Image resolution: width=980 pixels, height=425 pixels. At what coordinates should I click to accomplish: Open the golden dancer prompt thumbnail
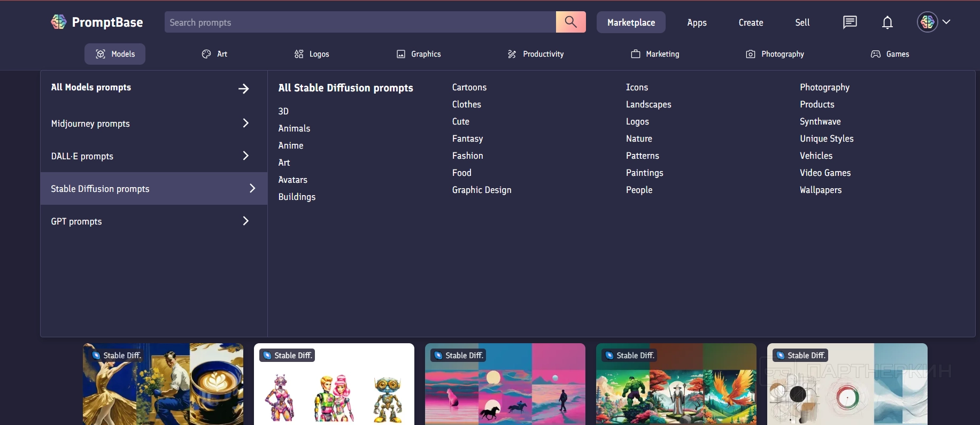point(163,384)
